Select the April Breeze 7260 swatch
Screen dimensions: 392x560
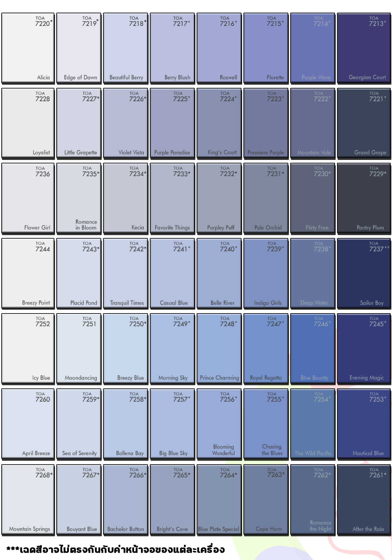pyautogui.click(x=28, y=424)
